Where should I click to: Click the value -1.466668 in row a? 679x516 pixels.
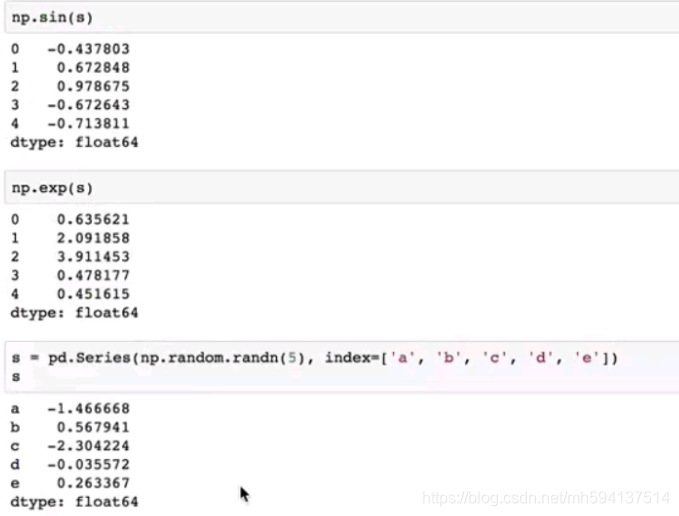(88, 409)
